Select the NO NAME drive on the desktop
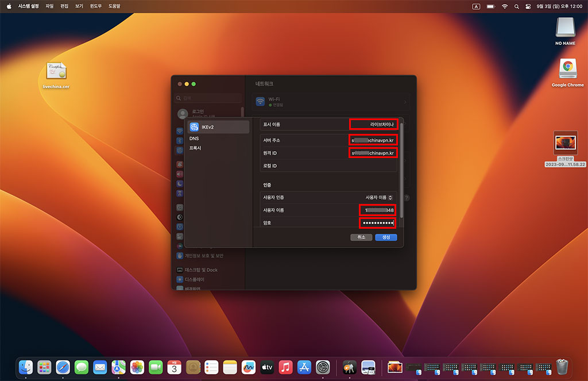The height and width of the screenshot is (381, 588). 565,31
